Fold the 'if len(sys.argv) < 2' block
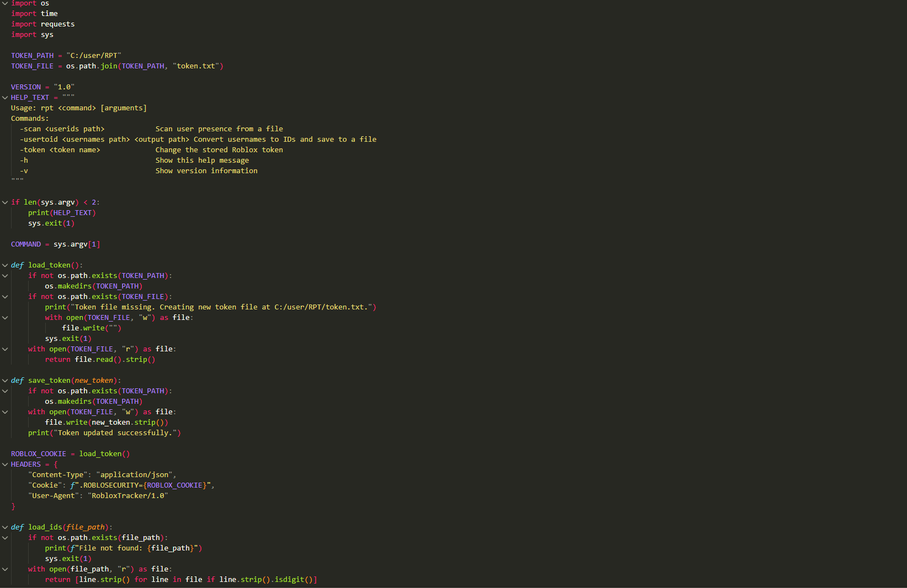The height and width of the screenshot is (588, 907). pyautogui.click(x=5, y=202)
